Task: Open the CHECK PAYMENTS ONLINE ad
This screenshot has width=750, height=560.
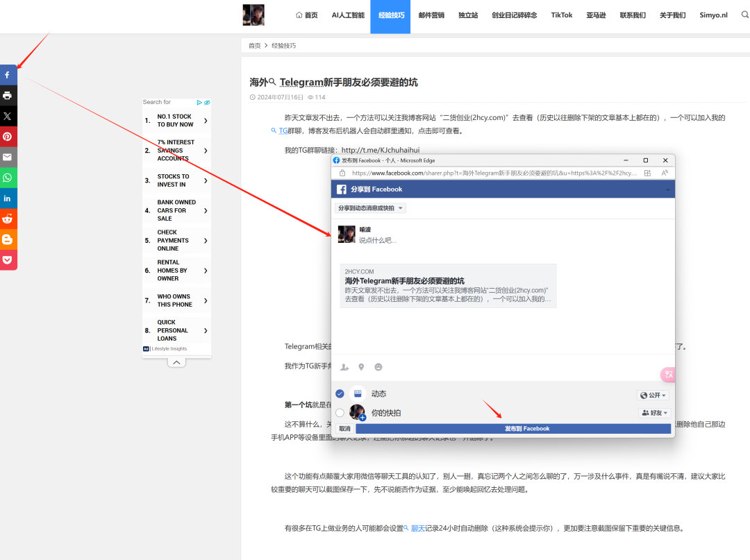Action: [x=176, y=240]
